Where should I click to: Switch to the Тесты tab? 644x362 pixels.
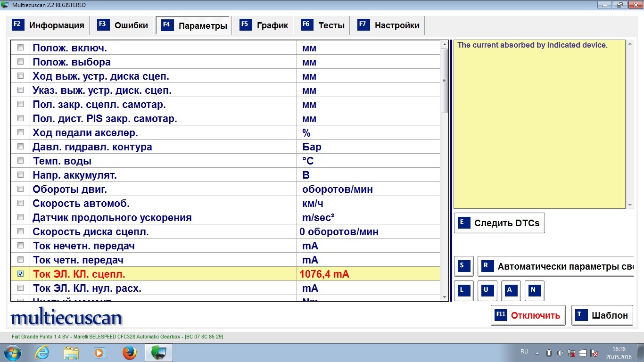point(323,25)
